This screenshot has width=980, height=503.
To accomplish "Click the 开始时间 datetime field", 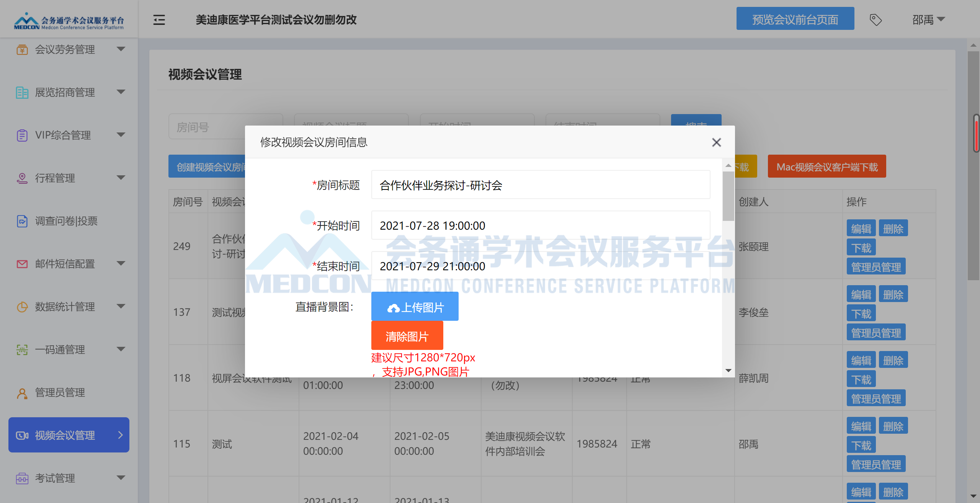I will [541, 225].
